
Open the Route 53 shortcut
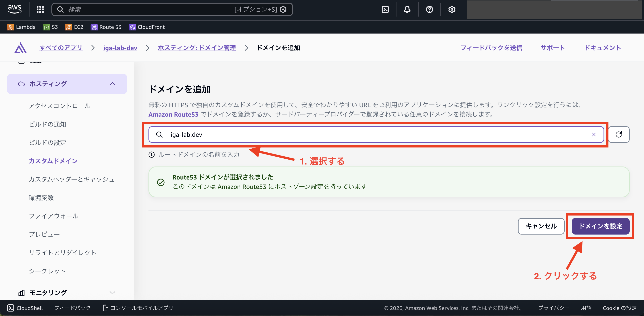pos(106,27)
